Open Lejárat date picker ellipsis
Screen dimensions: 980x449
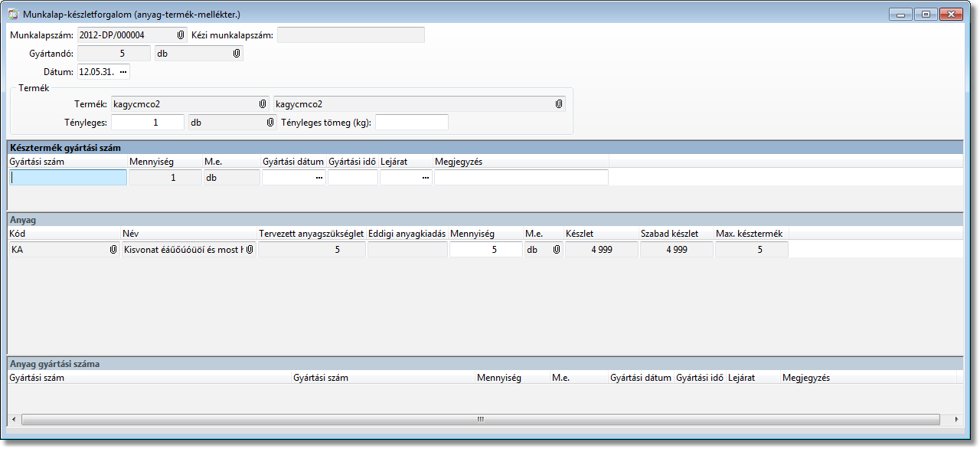(x=425, y=177)
